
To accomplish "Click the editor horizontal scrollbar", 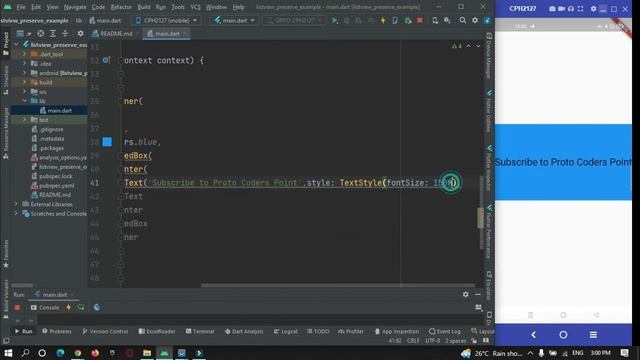I will tap(338, 285).
